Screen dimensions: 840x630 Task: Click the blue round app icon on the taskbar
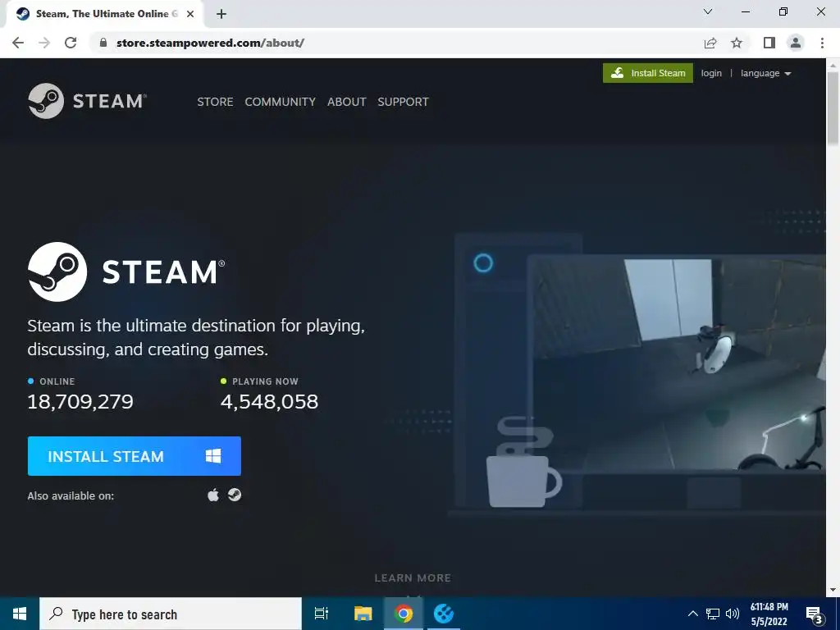pos(444,614)
